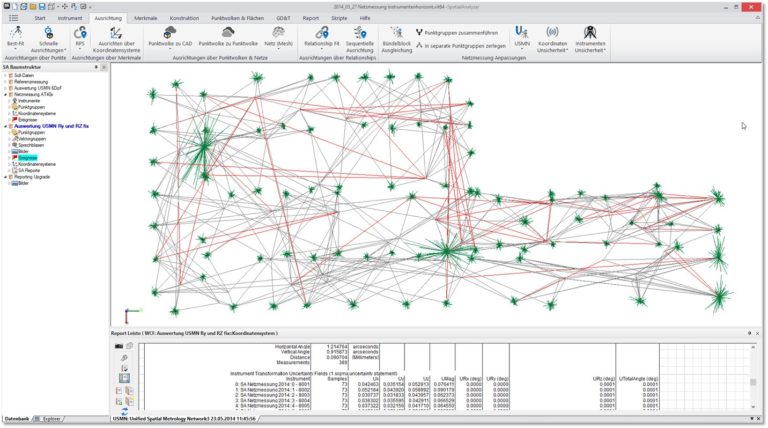Open the USMN dropdown arrow
This screenshot has height=428, width=768.
(522, 49)
